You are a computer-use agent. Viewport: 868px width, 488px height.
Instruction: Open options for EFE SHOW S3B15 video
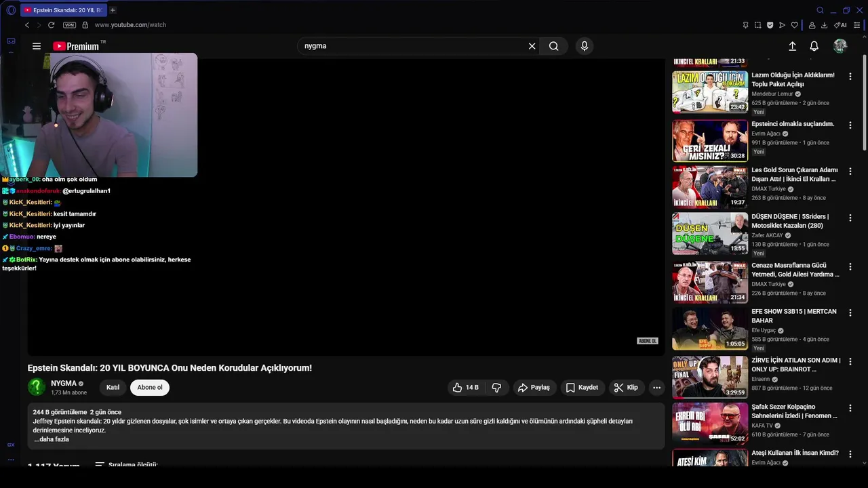(850, 313)
